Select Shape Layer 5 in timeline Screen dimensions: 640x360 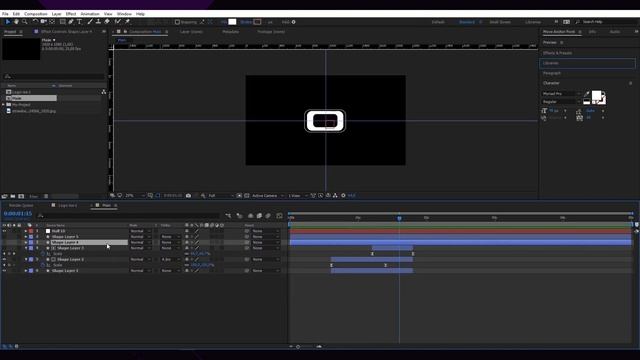[x=65, y=237]
